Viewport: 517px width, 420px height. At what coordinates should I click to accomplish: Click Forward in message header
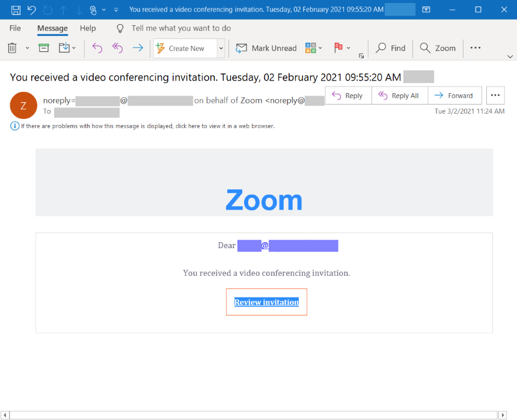pos(454,96)
